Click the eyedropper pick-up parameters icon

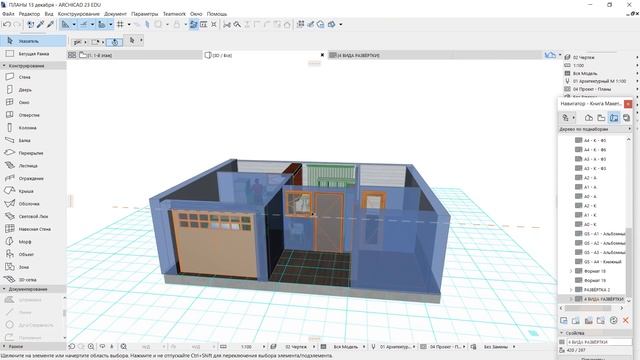tap(40, 24)
